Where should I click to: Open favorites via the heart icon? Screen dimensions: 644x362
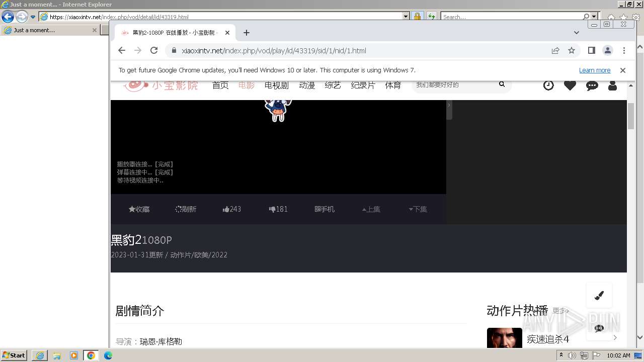pos(570,85)
